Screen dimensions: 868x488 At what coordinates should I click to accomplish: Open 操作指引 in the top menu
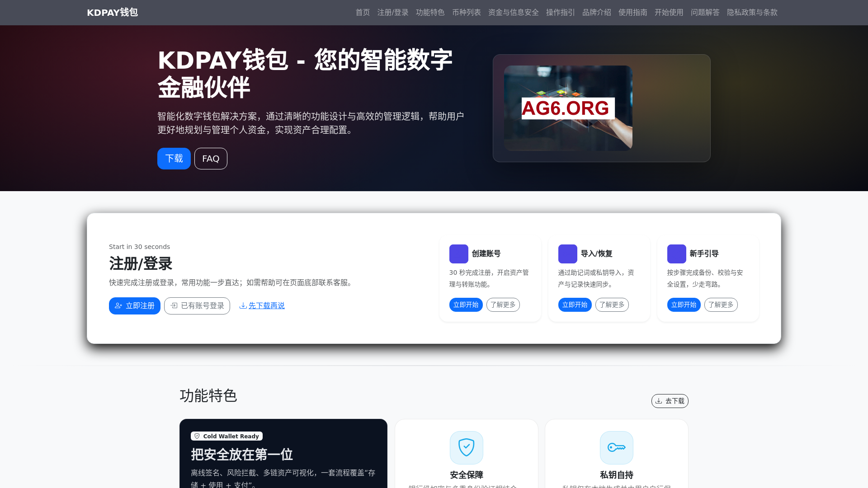coord(560,13)
